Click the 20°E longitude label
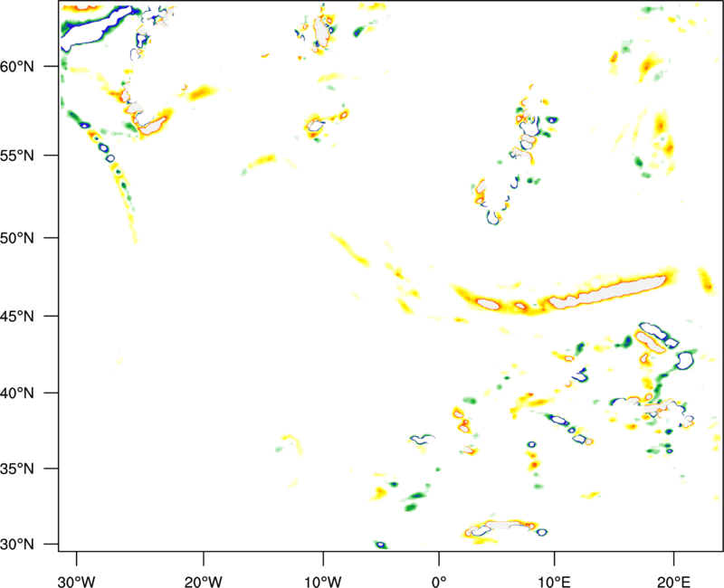 (673, 582)
